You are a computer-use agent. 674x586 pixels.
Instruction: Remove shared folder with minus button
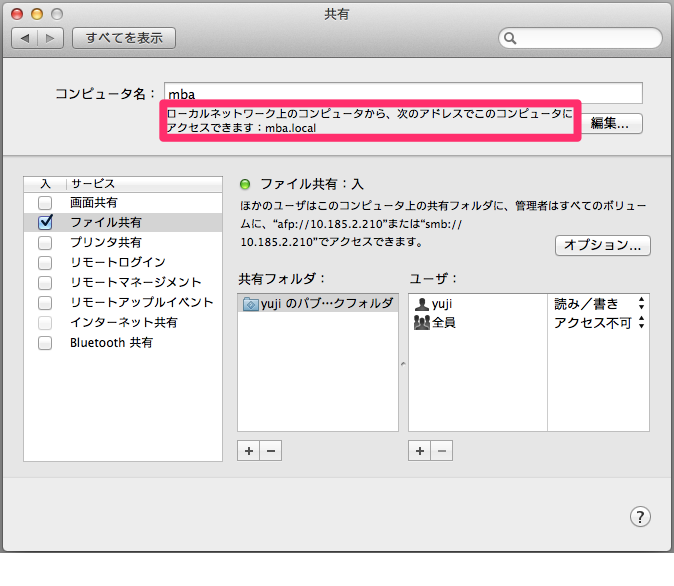click(270, 451)
